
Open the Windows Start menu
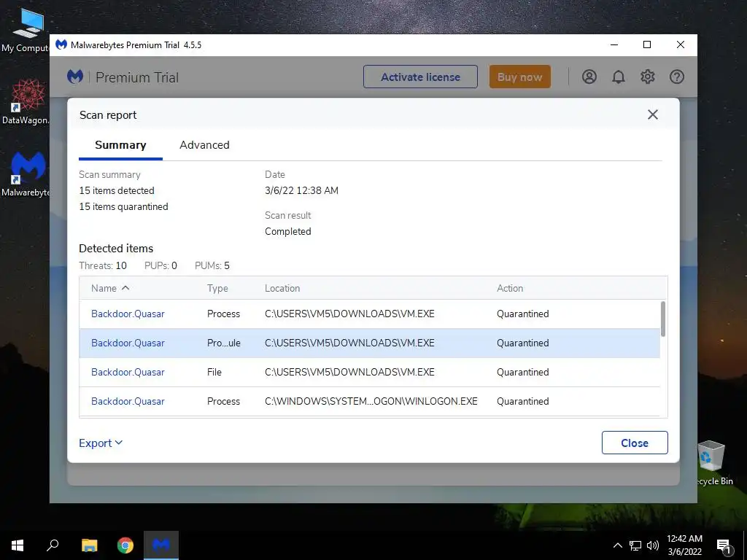tap(18, 545)
